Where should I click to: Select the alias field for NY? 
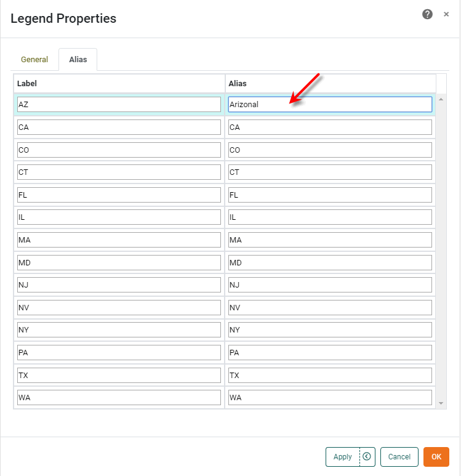point(329,330)
